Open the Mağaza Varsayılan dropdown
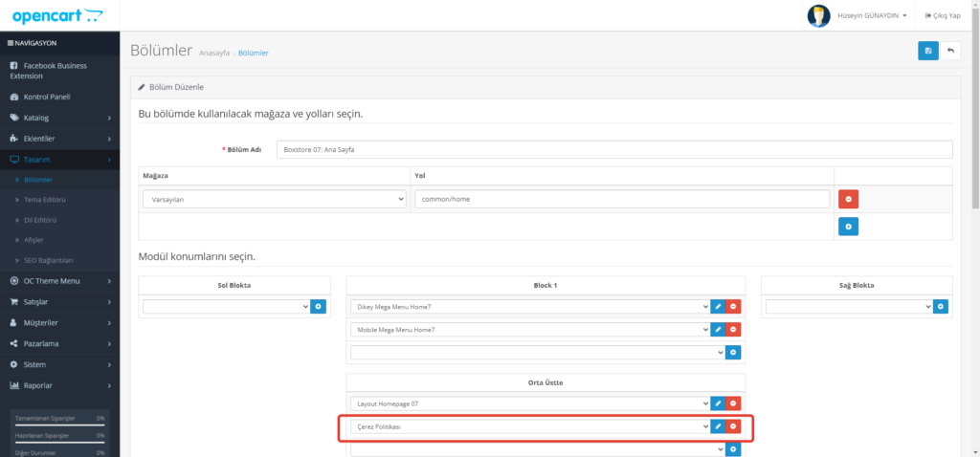This screenshot has width=980, height=457. (274, 199)
